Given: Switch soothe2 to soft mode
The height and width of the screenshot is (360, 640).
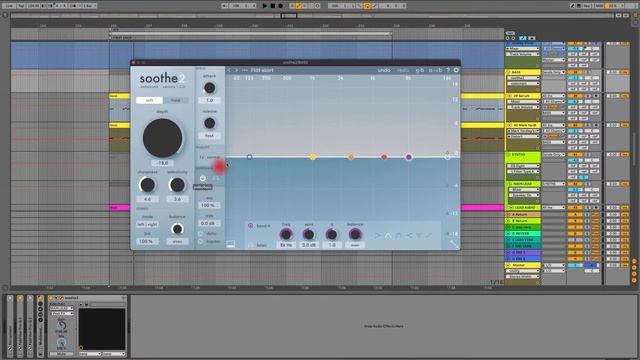Looking at the screenshot, I should 149,100.
